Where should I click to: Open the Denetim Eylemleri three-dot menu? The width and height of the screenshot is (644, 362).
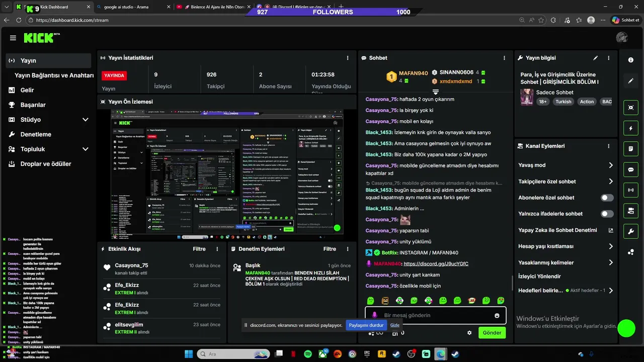tap(348, 249)
